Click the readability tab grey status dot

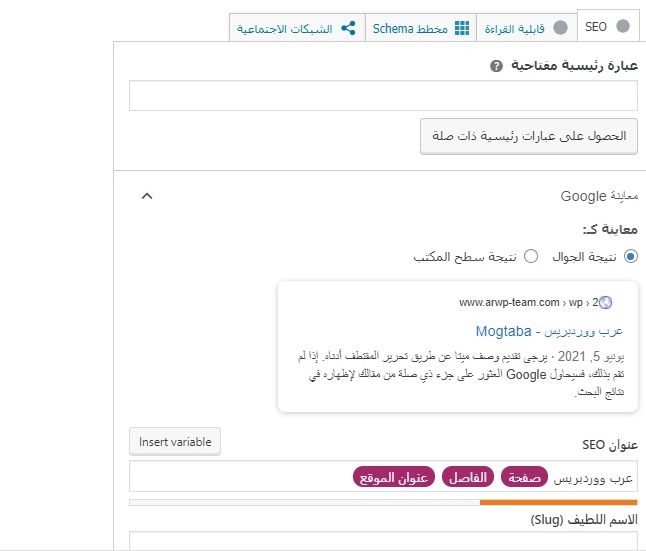(560, 28)
